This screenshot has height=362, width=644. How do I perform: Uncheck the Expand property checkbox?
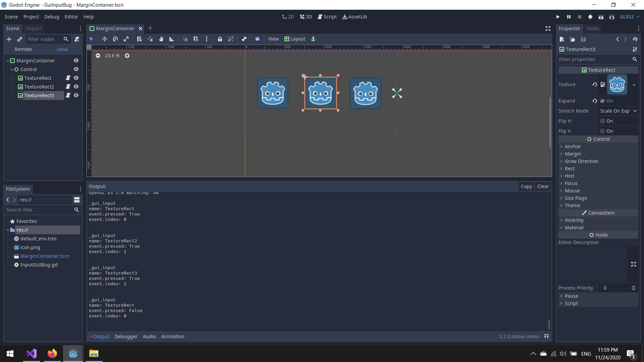(x=602, y=101)
